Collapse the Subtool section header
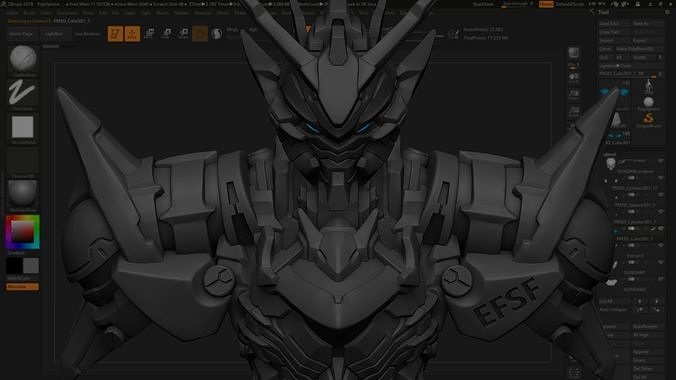676x380 pixels. [610, 154]
